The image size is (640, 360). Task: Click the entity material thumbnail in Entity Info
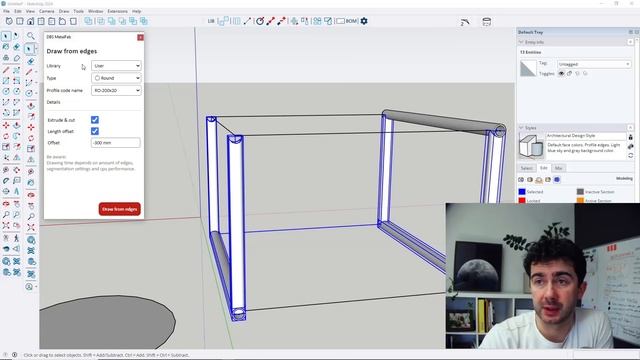(x=528, y=68)
